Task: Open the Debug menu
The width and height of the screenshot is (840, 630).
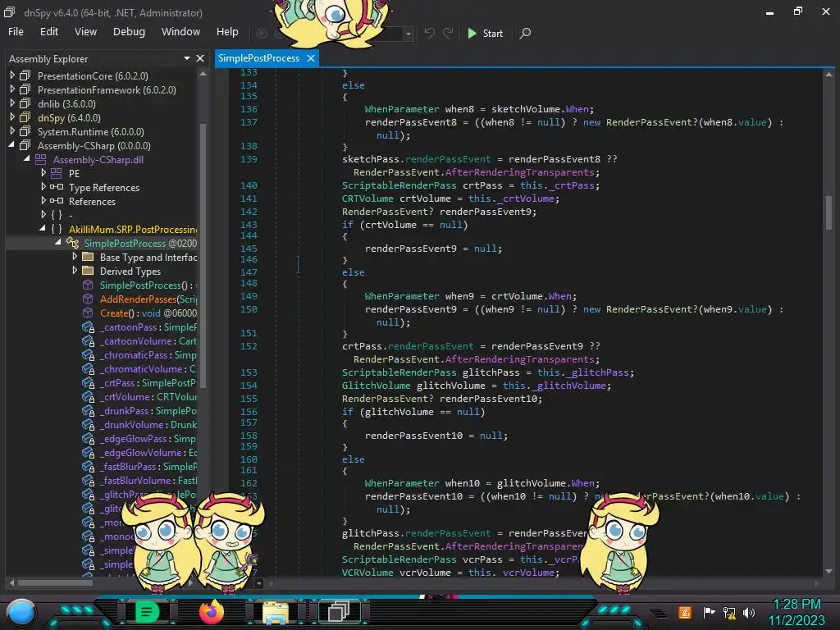Action: click(129, 32)
